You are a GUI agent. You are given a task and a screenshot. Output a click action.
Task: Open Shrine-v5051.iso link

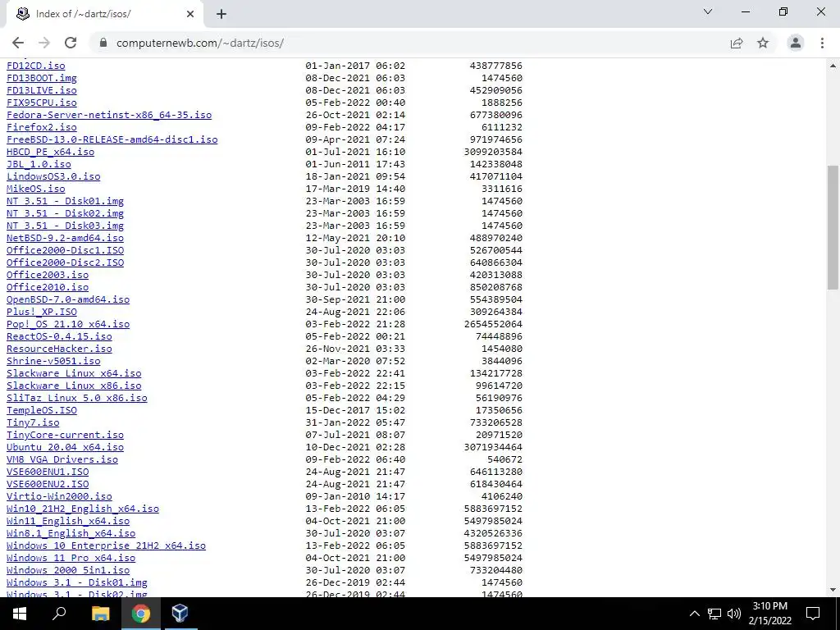(53, 361)
